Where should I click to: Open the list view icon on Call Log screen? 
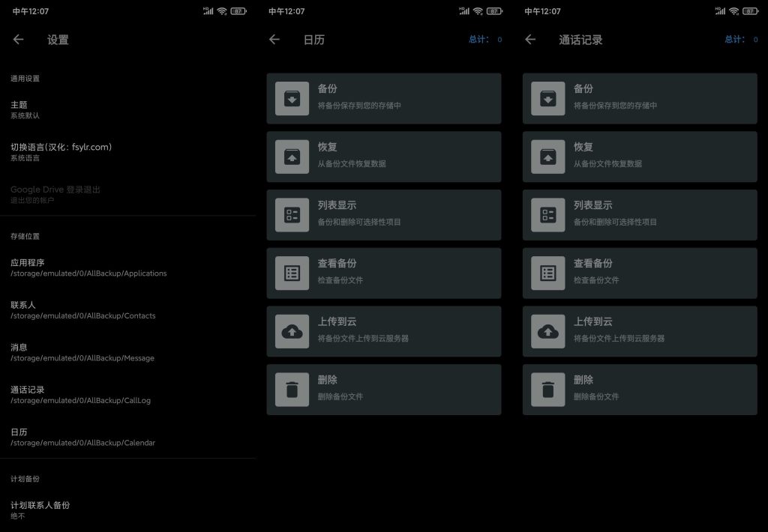tap(548, 214)
